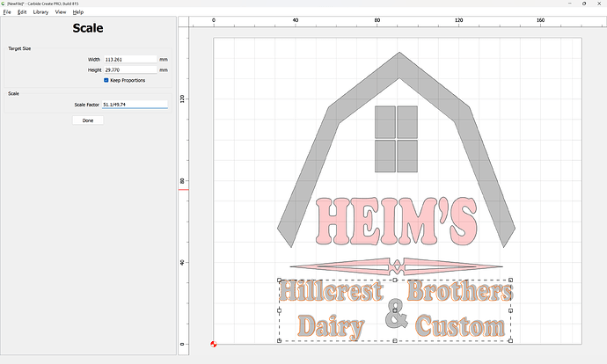
Task: Select the Hillcrest text object
Action: pyautogui.click(x=331, y=291)
